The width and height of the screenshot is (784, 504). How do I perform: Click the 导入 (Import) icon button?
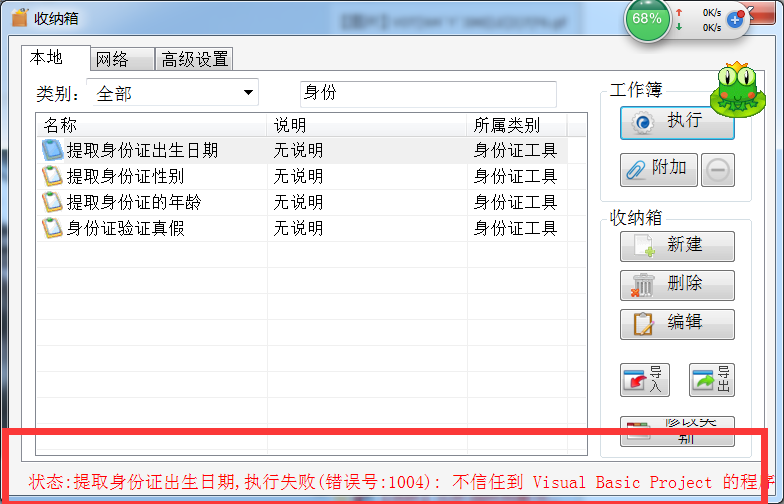click(645, 379)
